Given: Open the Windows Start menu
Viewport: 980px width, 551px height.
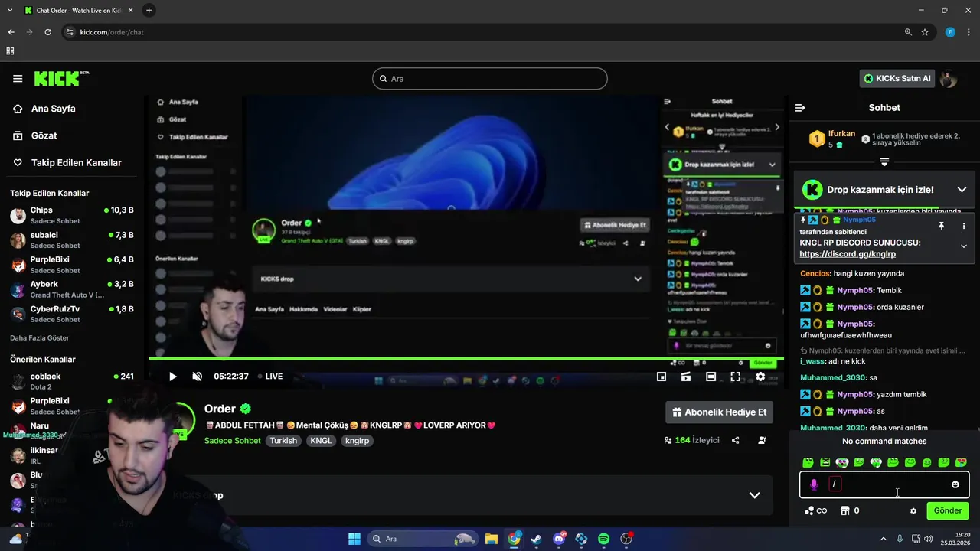Looking at the screenshot, I should pyautogui.click(x=354, y=539).
